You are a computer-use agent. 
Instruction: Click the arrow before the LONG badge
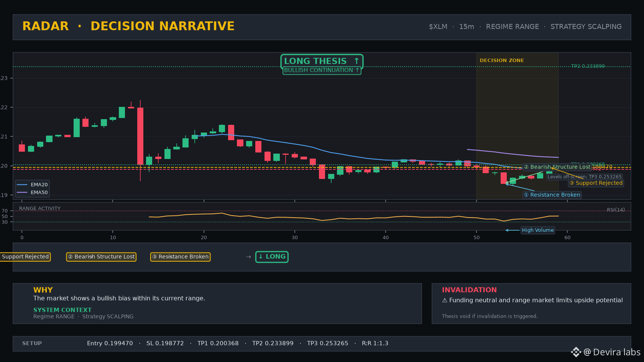[248, 257]
